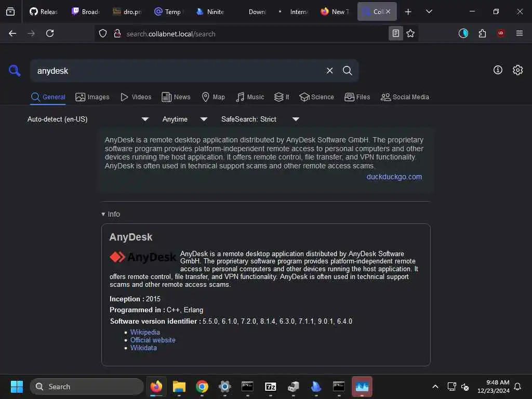Viewport: 532px width, 399px height.
Task: Switch to the Temp browser tab
Action: [168, 11]
